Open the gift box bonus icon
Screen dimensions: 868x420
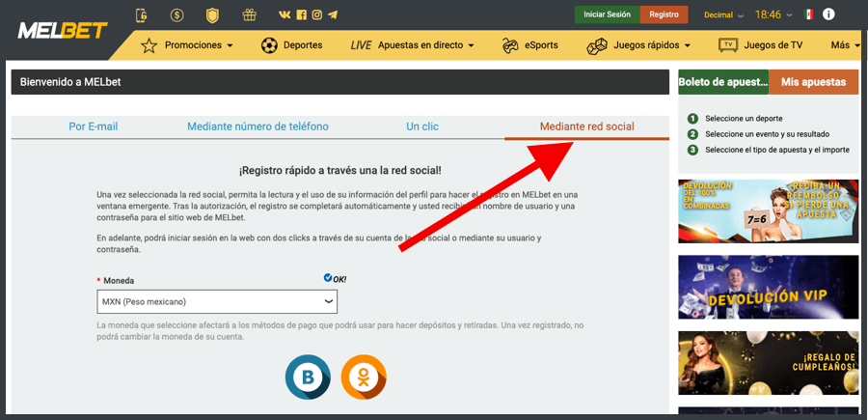point(249,15)
